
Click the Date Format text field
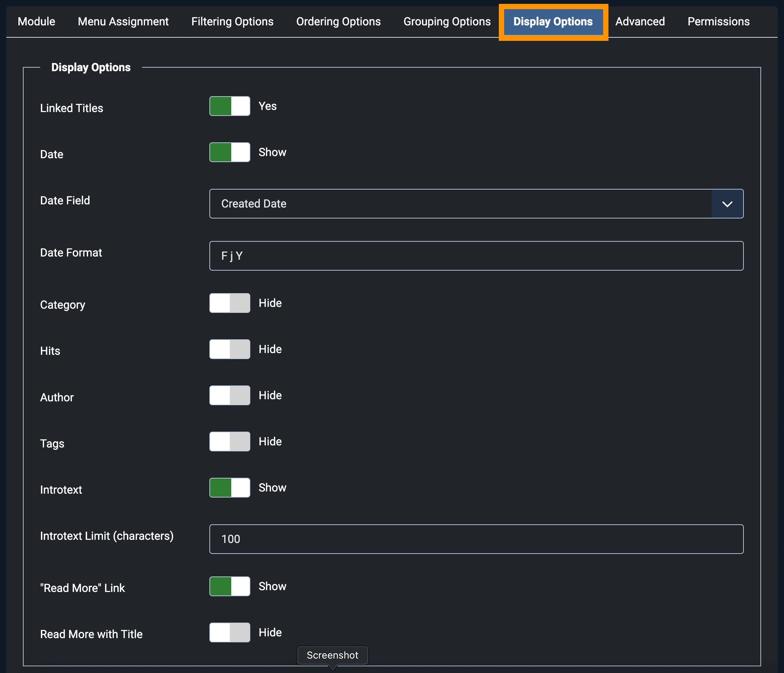tap(476, 256)
